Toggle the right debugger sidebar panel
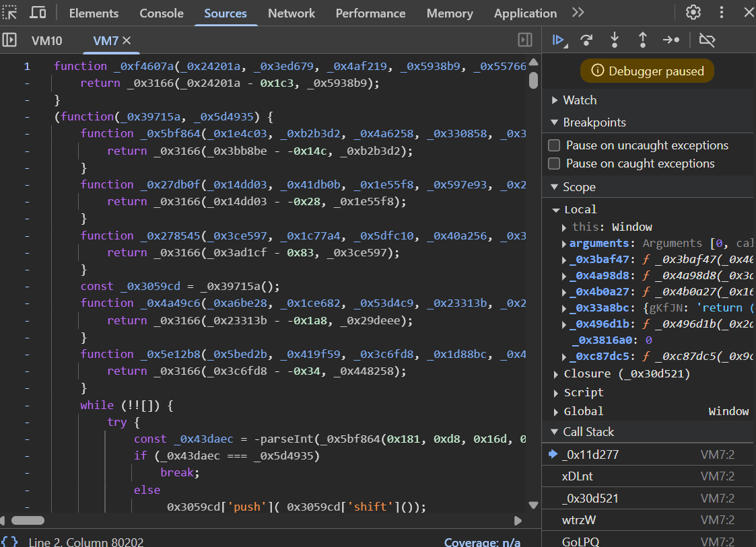Viewport: 756px width, 547px height. pos(525,40)
